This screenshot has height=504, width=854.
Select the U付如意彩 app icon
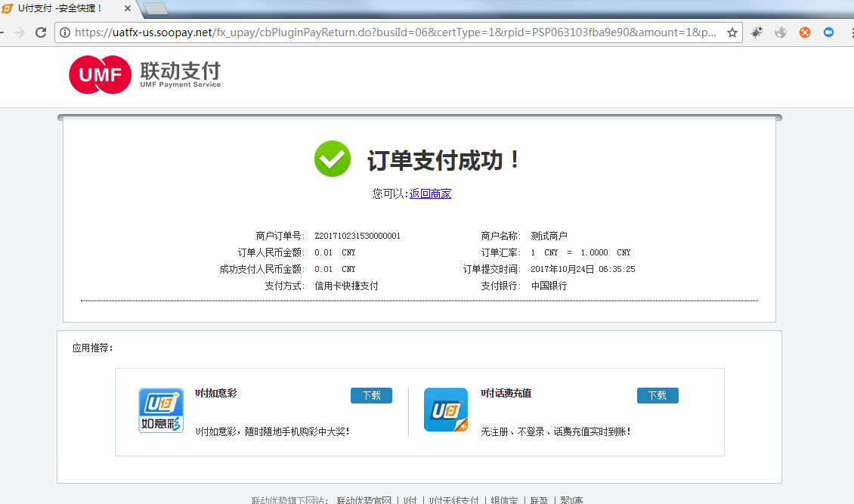pos(161,412)
